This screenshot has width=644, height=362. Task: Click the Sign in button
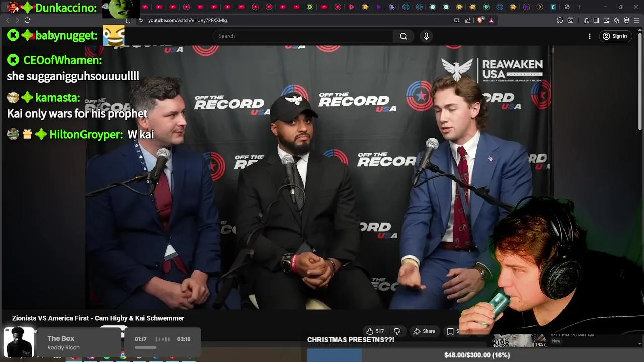[615, 36]
